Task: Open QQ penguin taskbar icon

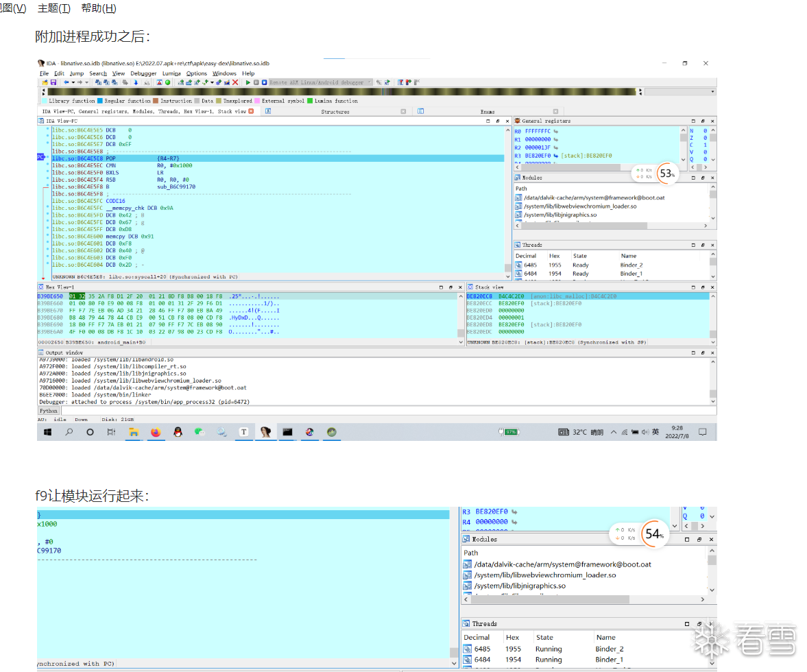Action: pyautogui.click(x=178, y=432)
